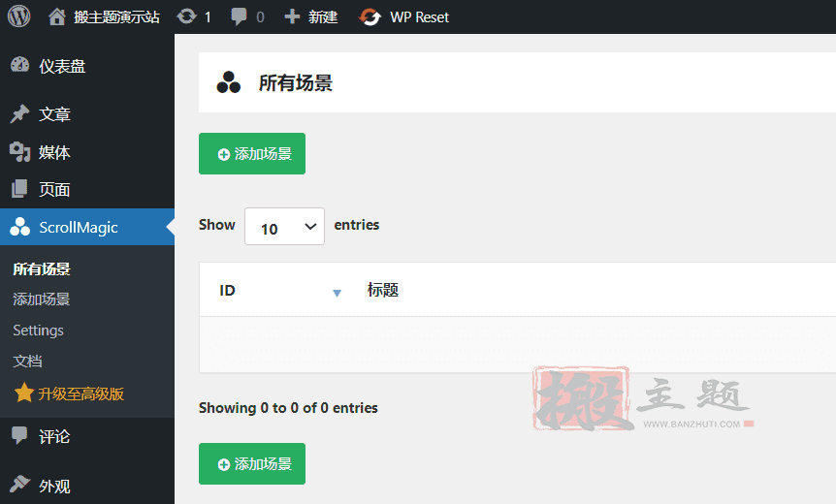Click 'Showing 0 to 0 of 0 entries' text

pos(288,408)
